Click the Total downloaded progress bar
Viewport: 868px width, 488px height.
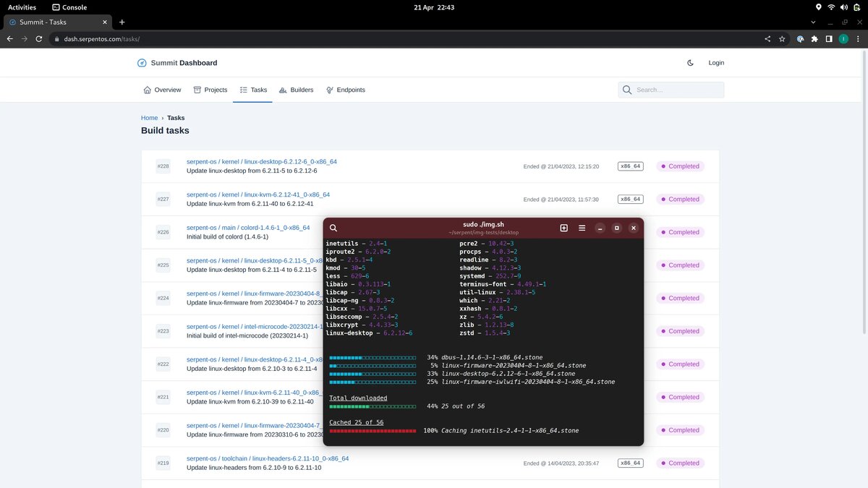coord(373,406)
